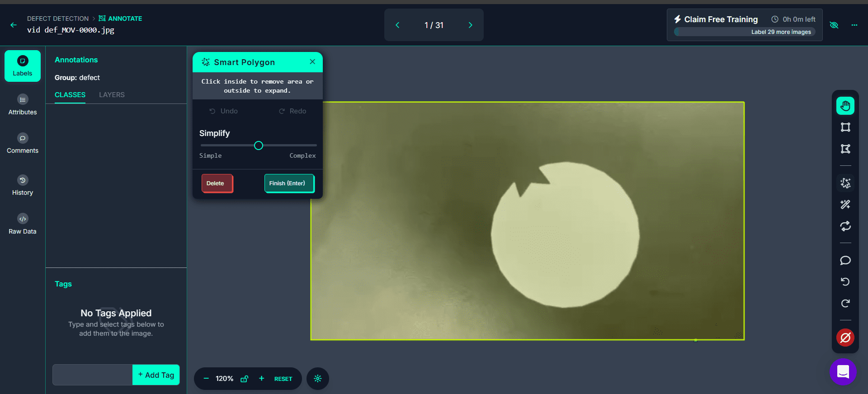Screen dimensions: 868x394
Task: Click the Simplify slider handle
Action: pyautogui.click(x=259, y=145)
